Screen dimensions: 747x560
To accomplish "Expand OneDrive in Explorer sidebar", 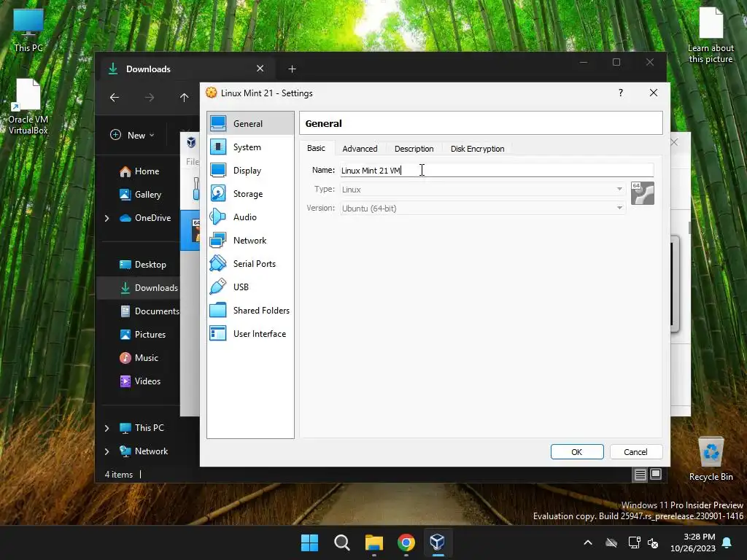I will click(107, 218).
